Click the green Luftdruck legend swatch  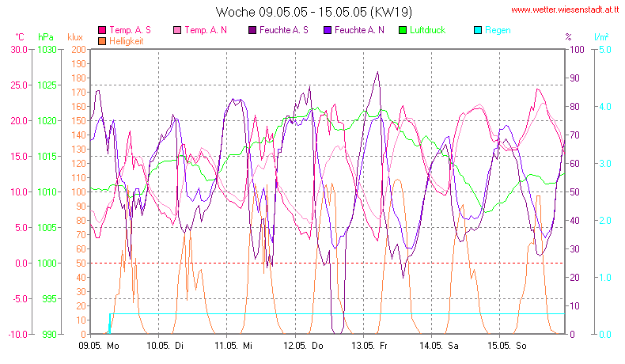[402, 30]
